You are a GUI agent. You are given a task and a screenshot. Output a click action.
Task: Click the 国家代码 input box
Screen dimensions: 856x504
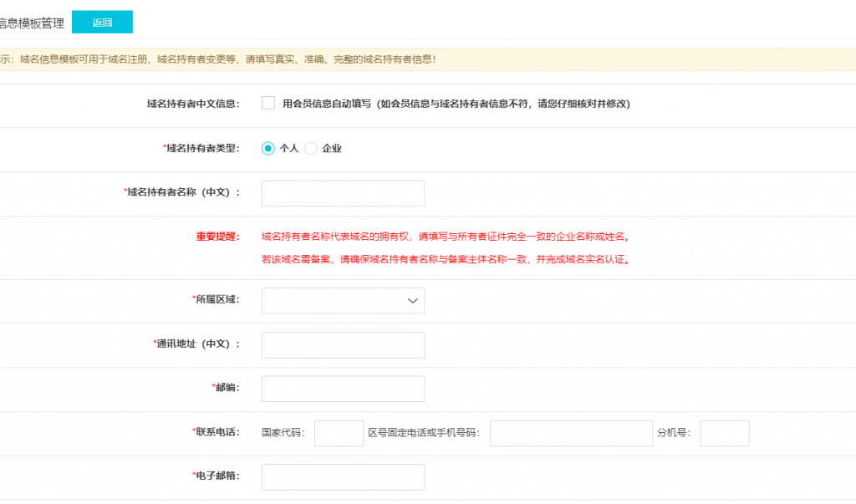click(x=339, y=433)
